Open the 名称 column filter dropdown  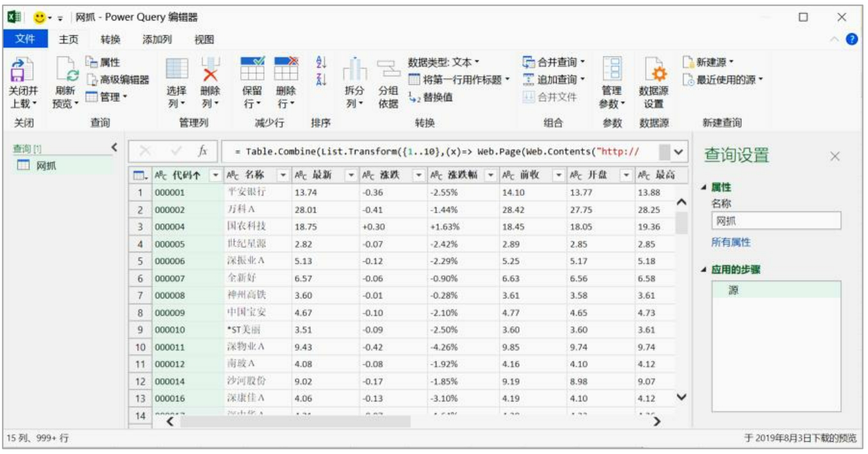(282, 175)
